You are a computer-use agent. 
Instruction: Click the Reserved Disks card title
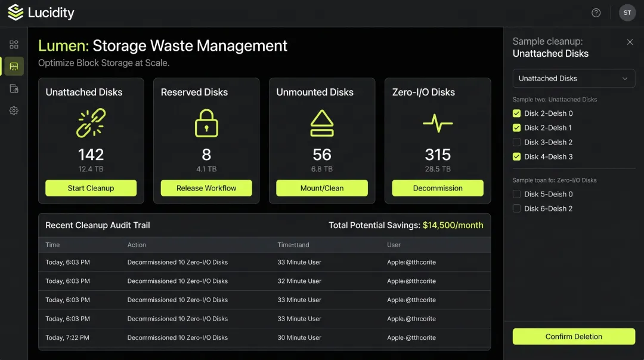coord(194,92)
